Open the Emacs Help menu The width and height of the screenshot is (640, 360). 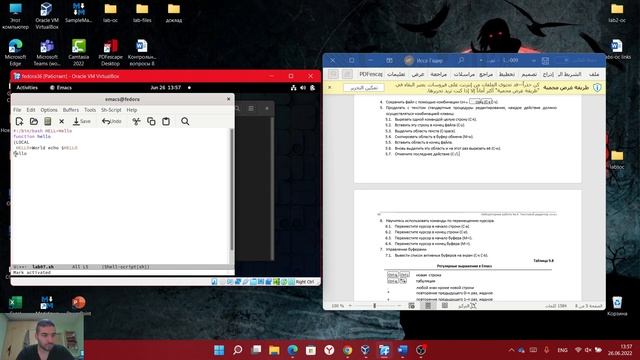[131, 110]
